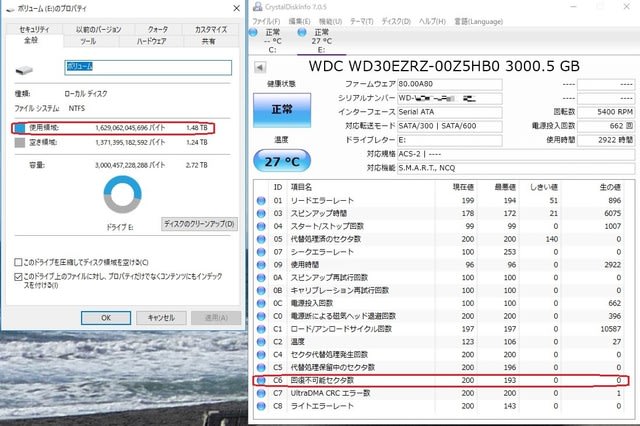Click the status icon for 0B キャリブレーション再試行回数

pyautogui.click(x=261, y=291)
